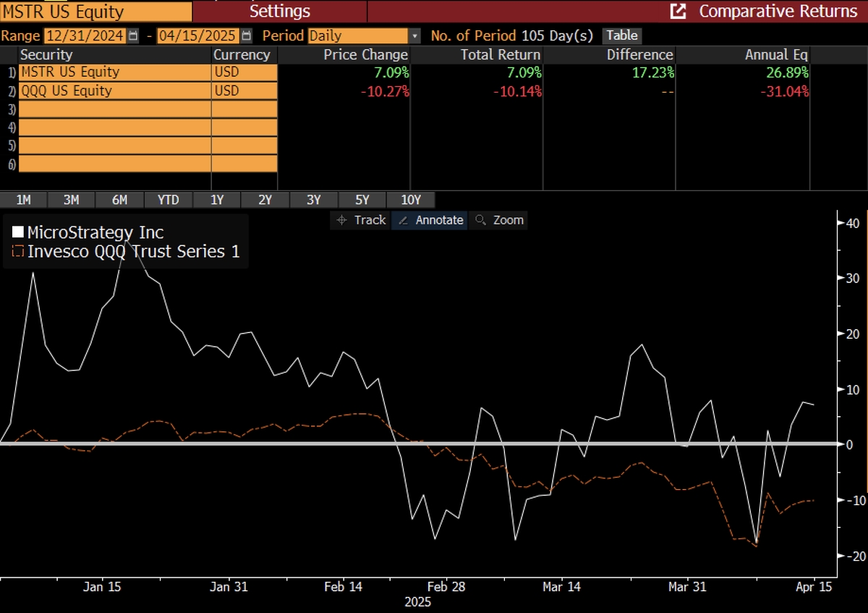Toggle the MicroStrategy Inc legend marker
Image resolution: width=868 pixels, height=613 pixels.
click(17, 233)
